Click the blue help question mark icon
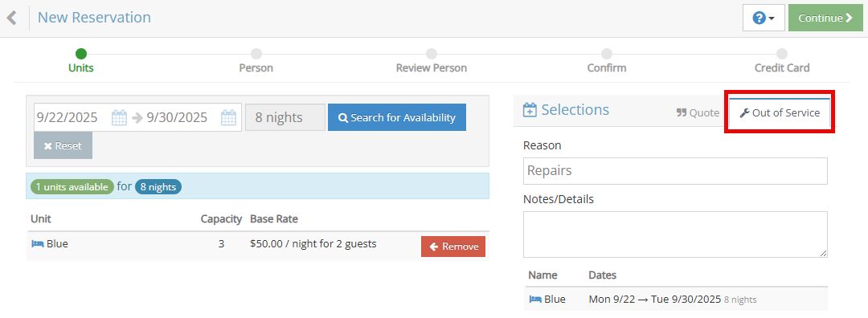Viewport: 868px width, 318px height. pyautogui.click(x=759, y=18)
